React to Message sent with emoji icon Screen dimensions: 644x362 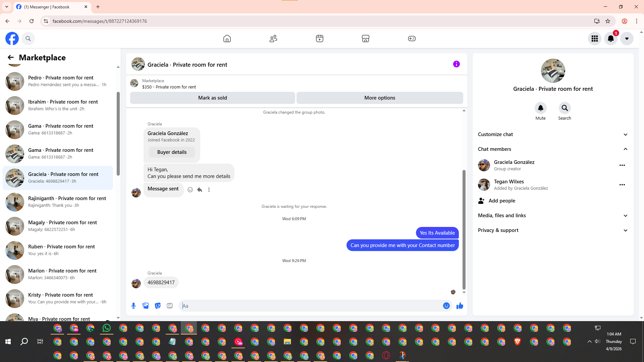pos(190,190)
